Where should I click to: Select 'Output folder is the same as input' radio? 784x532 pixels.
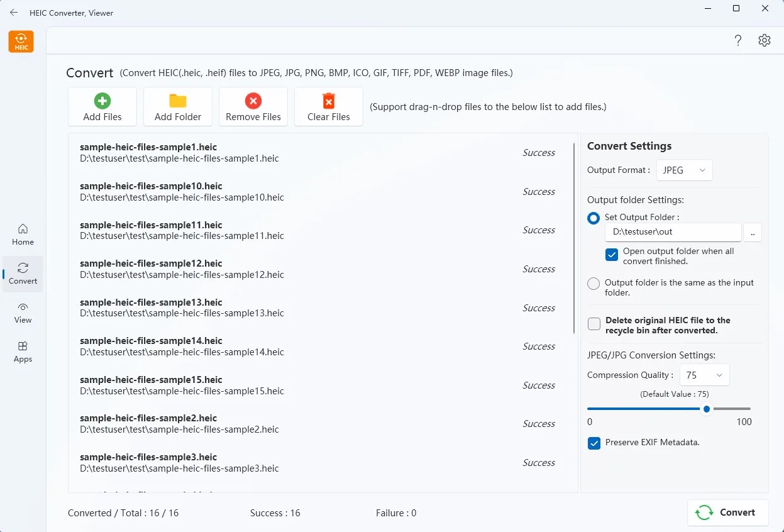pyautogui.click(x=594, y=284)
